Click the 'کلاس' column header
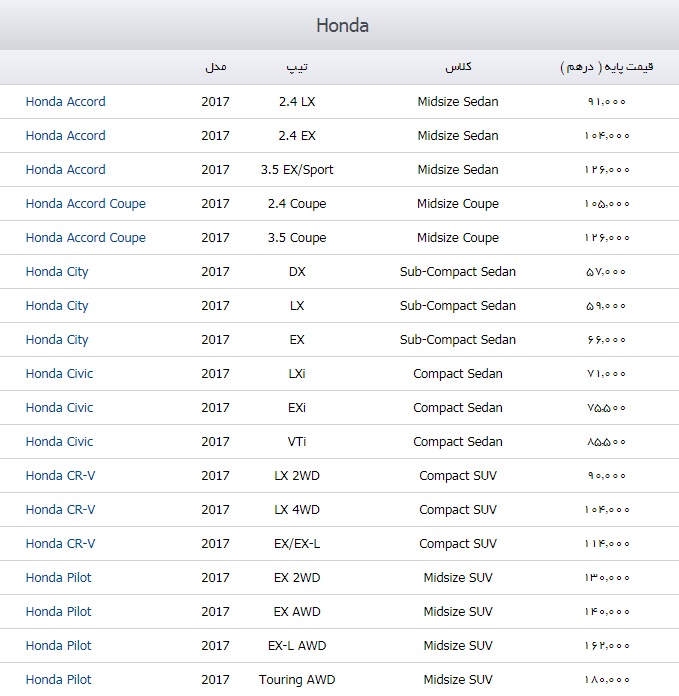679x696 pixels. [458, 67]
